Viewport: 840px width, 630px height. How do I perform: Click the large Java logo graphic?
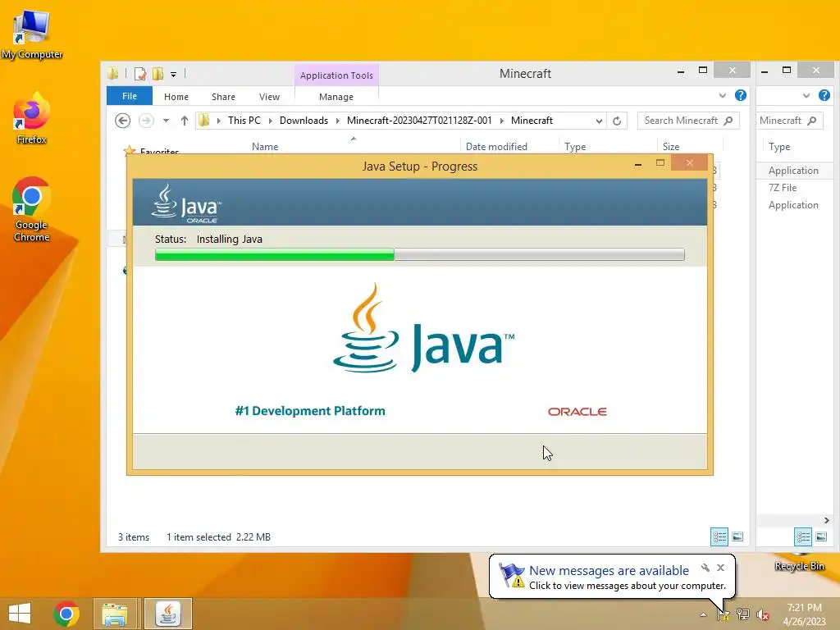[423, 328]
